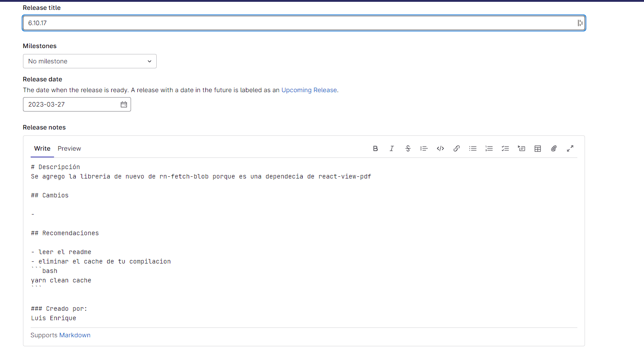The image size is (644, 358).
Task: Apply strikethrough formatting to text
Action: [408, 148]
